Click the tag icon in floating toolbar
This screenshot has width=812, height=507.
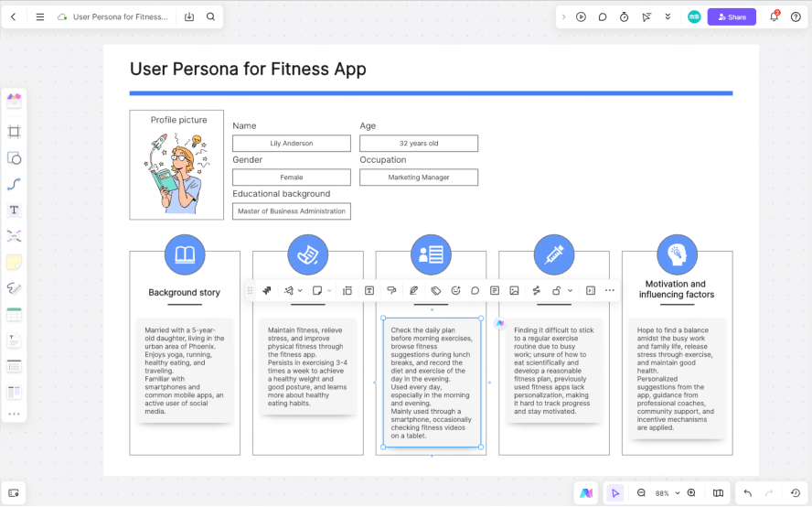(436, 290)
